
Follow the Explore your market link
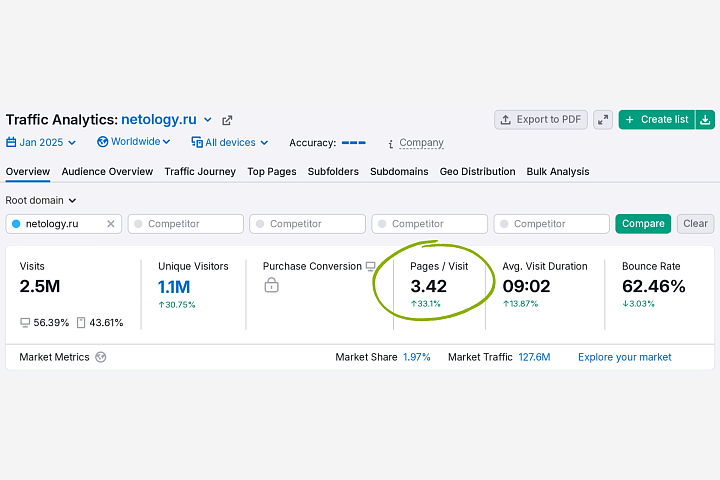point(624,357)
